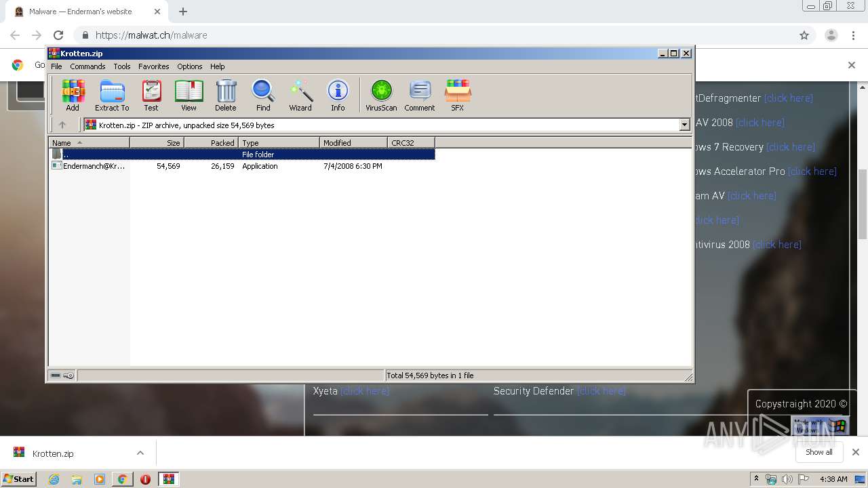Create SFX self-extracting archive
The height and width of the screenshot is (488, 868).
458,96
